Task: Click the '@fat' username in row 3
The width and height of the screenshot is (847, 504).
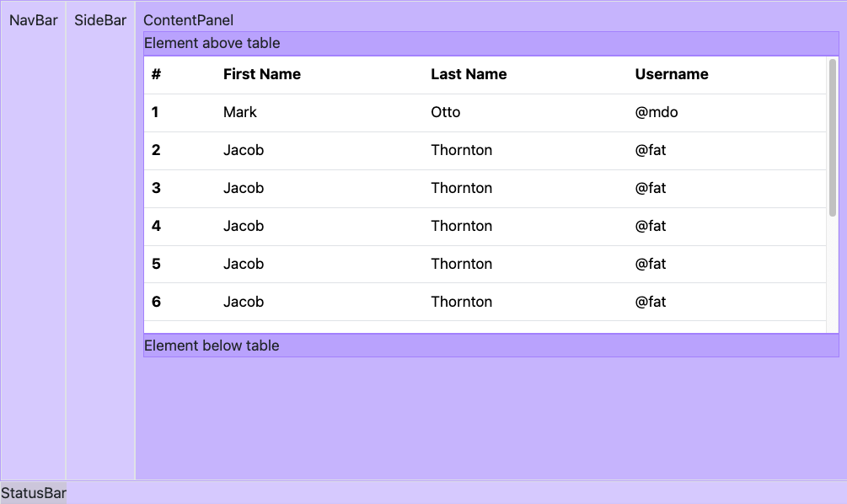Action: click(651, 188)
